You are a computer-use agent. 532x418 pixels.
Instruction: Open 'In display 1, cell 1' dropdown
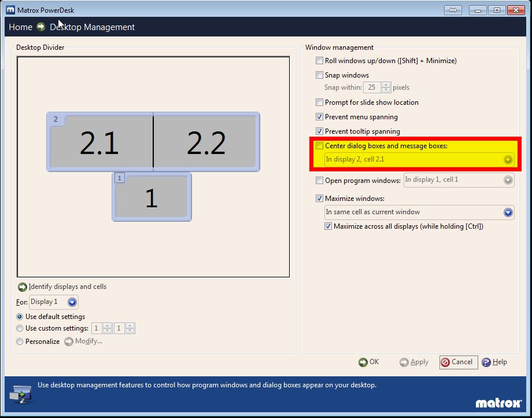tap(459, 179)
